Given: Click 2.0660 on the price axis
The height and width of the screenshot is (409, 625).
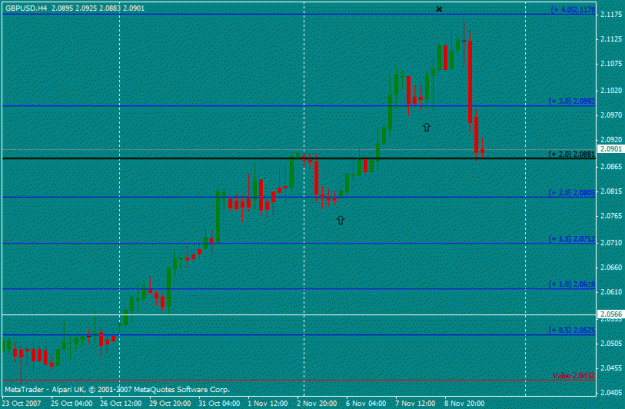Looking at the screenshot, I should click(611, 267).
